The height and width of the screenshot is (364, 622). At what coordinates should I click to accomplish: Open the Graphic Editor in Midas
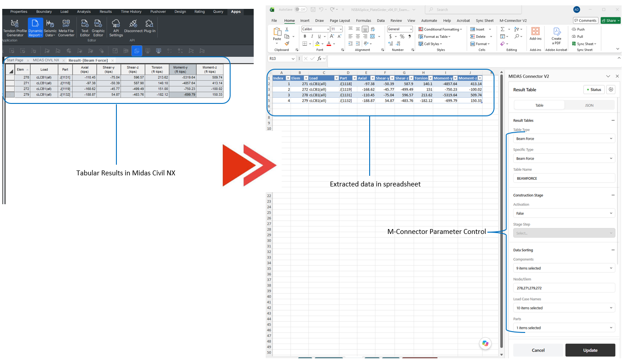pos(98,28)
